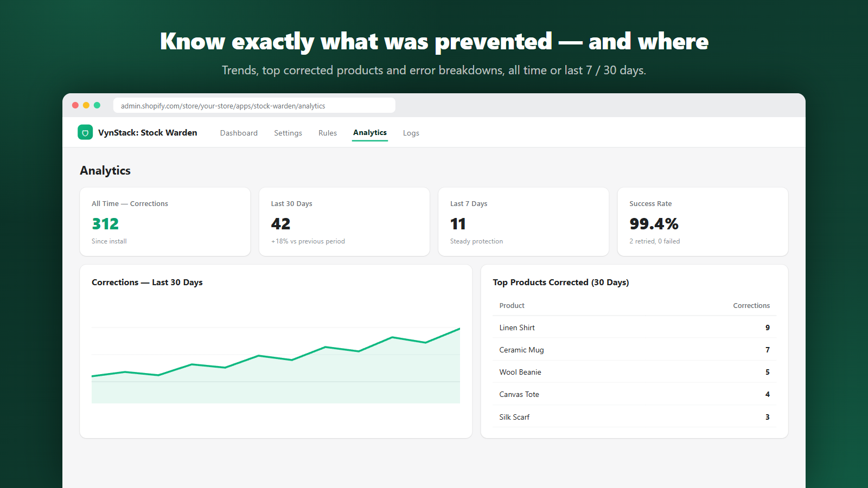Select the Analytics tab

pyautogui.click(x=370, y=132)
